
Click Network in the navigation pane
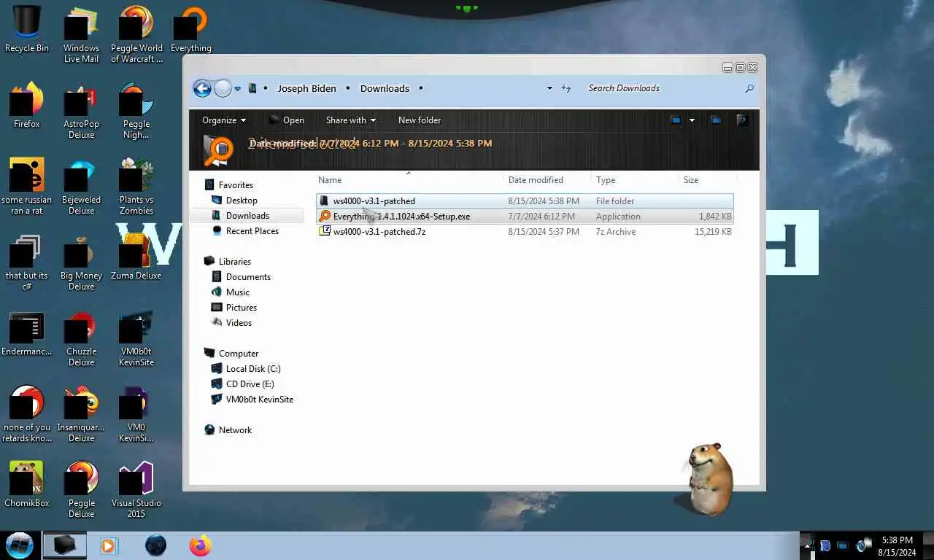coord(235,430)
